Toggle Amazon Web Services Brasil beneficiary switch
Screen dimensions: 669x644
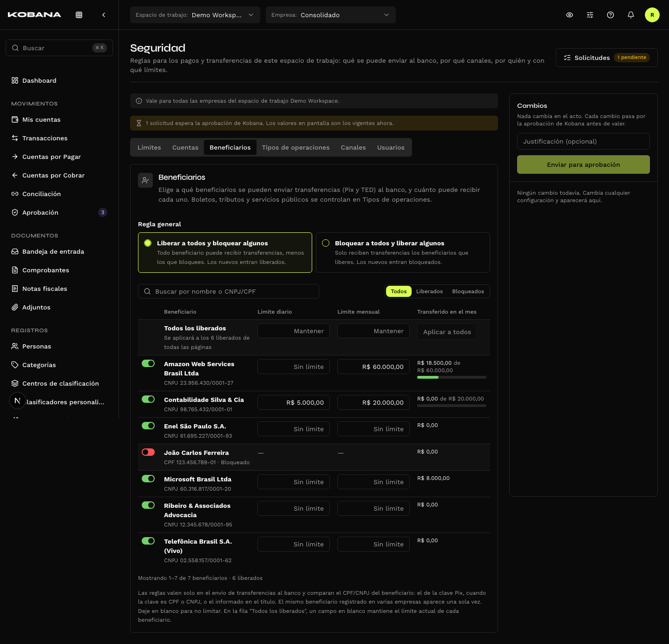[x=148, y=363]
